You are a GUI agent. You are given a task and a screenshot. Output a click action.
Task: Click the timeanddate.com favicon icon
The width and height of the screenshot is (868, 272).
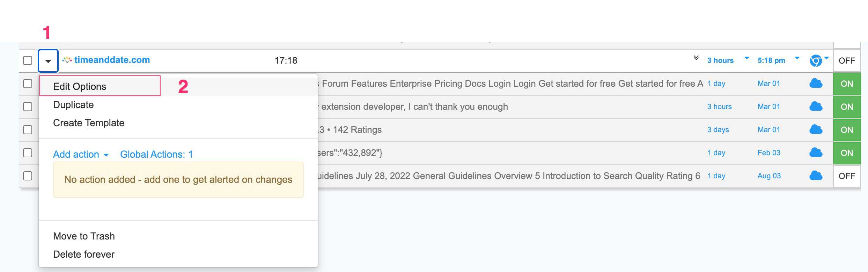point(67,60)
